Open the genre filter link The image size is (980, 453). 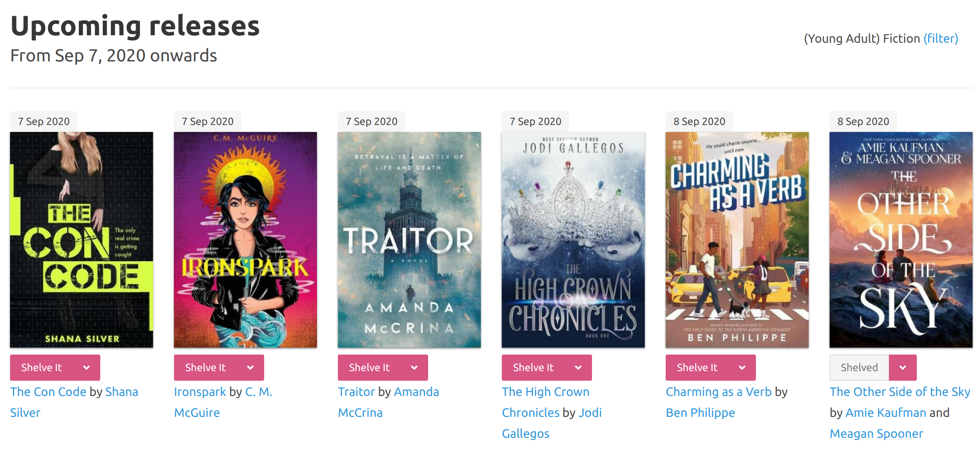(x=941, y=38)
